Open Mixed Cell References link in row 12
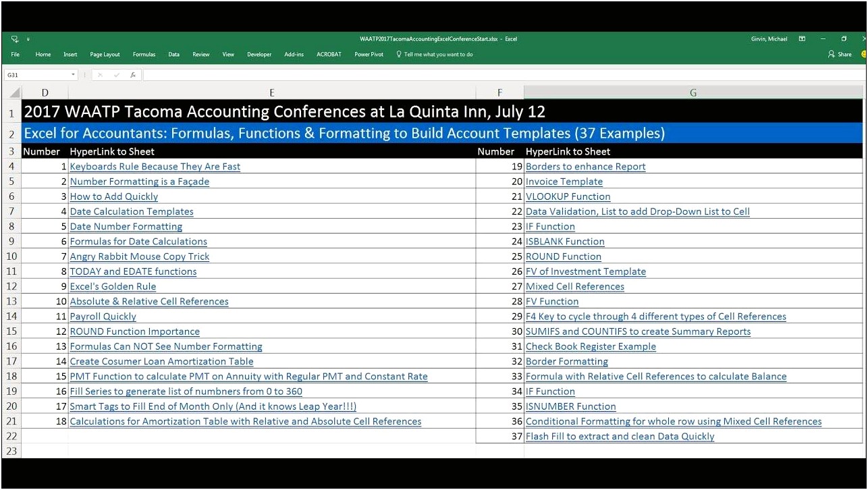 575,286
